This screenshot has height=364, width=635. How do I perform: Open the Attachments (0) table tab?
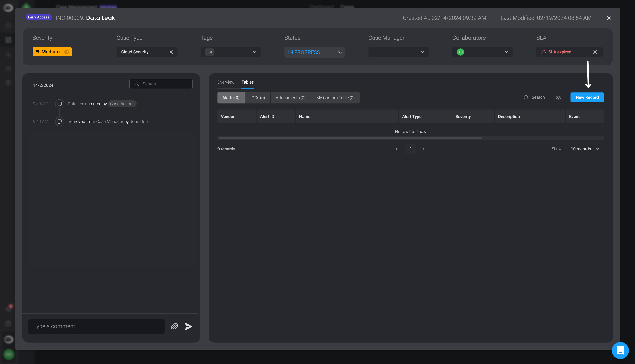coord(290,98)
